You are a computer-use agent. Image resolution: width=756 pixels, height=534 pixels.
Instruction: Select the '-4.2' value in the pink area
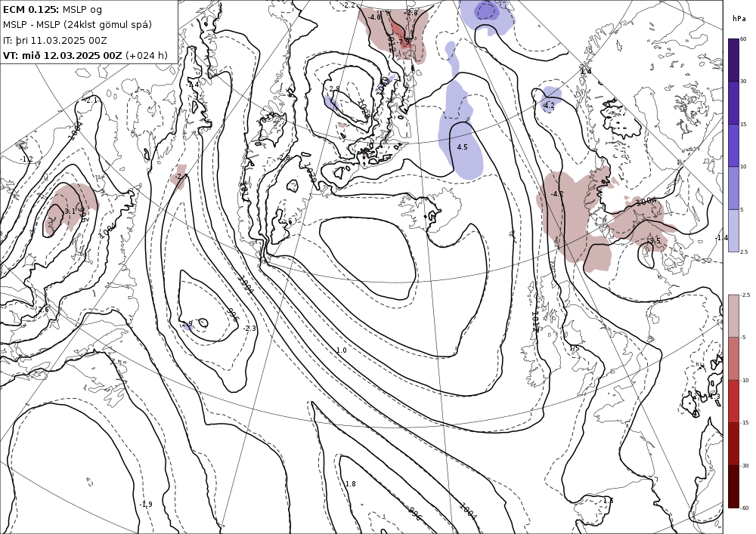coord(557,194)
